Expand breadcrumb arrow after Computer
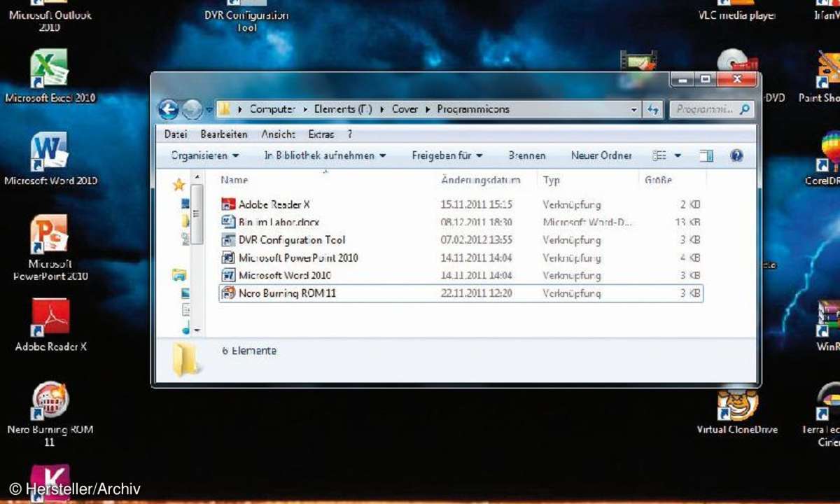The image size is (840, 504). point(306,109)
